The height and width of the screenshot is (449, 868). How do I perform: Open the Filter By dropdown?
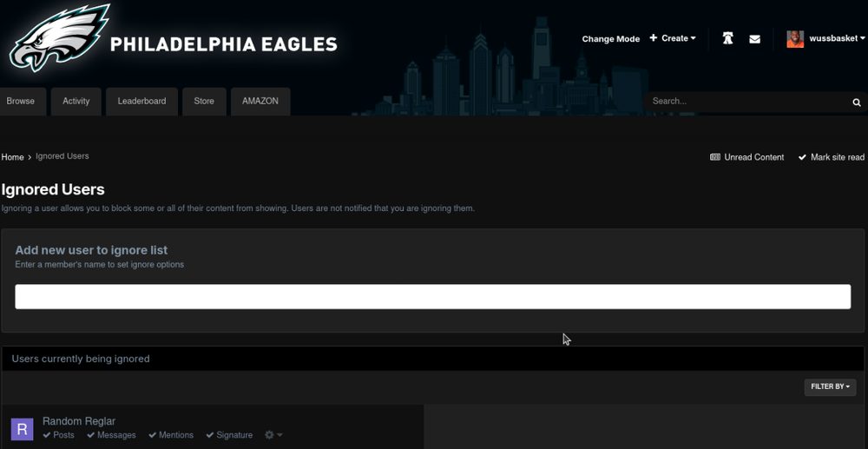point(830,386)
